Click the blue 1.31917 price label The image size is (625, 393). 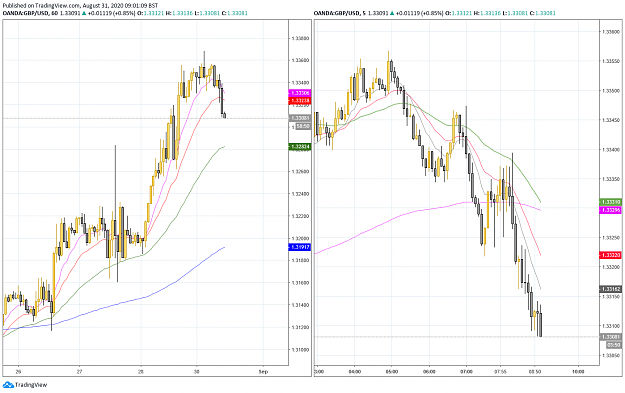(x=300, y=247)
